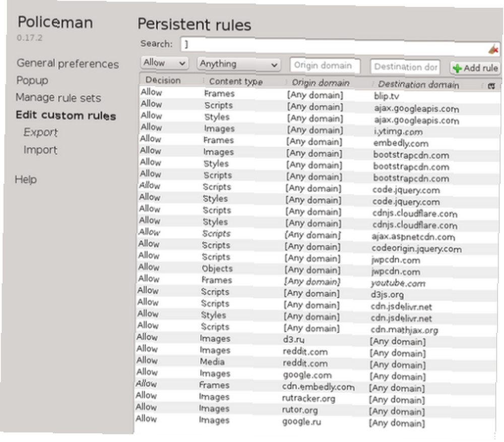The width and height of the screenshot is (504, 442).
Task: Click the green plus Add rule button
Action: pos(475,68)
